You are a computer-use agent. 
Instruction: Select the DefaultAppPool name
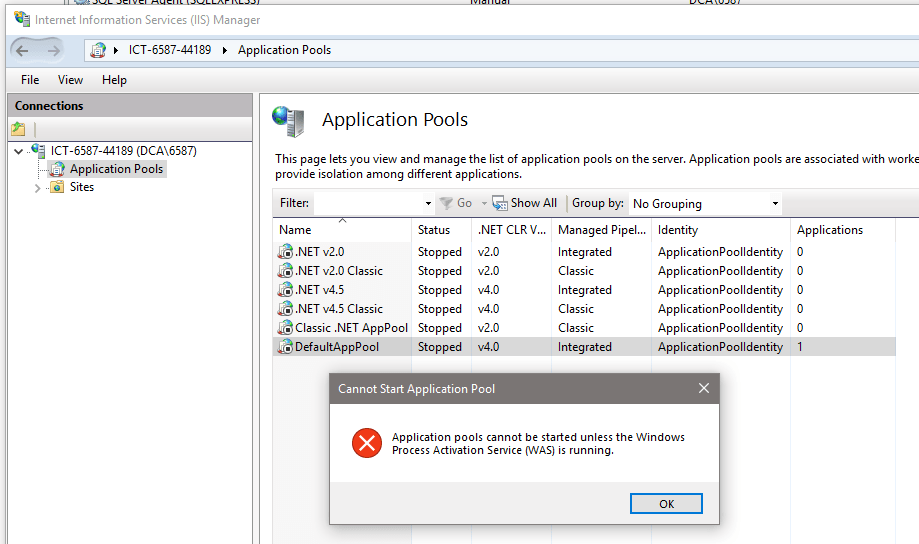pyautogui.click(x=337, y=346)
